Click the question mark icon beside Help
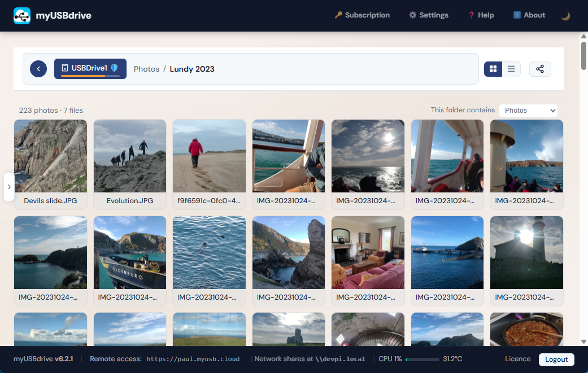This screenshot has height=373, width=588. [471, 15]
